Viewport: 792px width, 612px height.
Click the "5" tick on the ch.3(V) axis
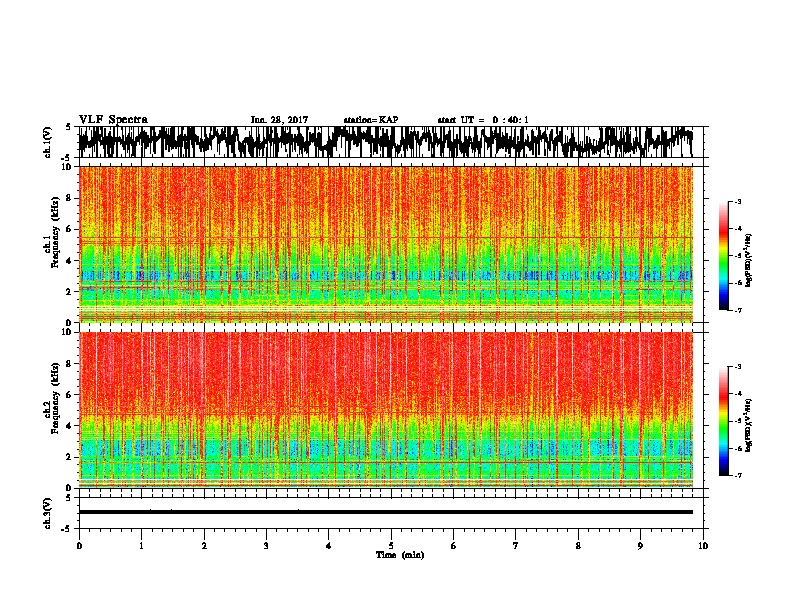pos(68,498)
